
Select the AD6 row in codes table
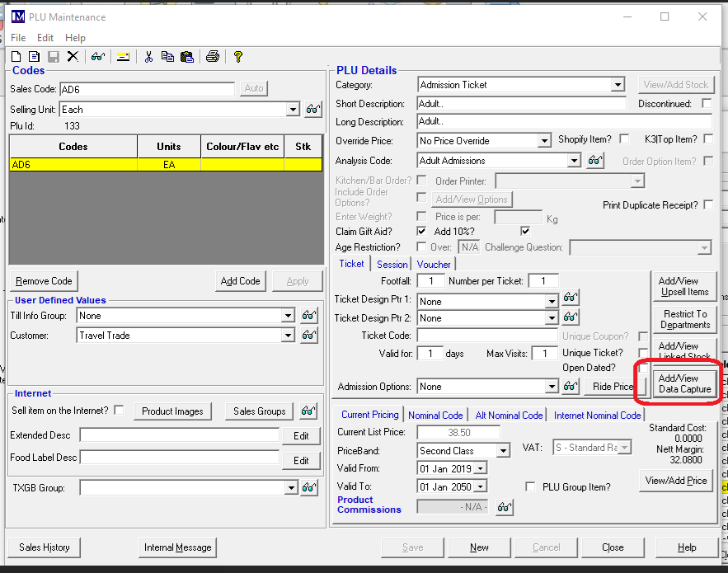pyautogui.click(x=73, y=165)
